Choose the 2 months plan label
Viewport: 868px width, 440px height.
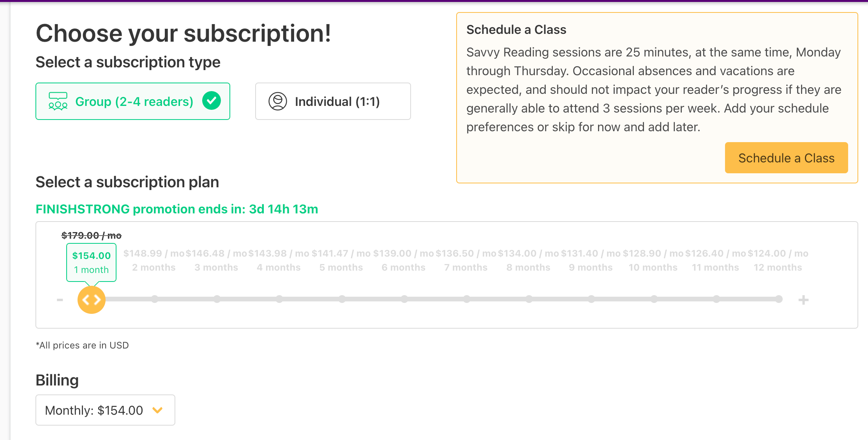point(154,268)
